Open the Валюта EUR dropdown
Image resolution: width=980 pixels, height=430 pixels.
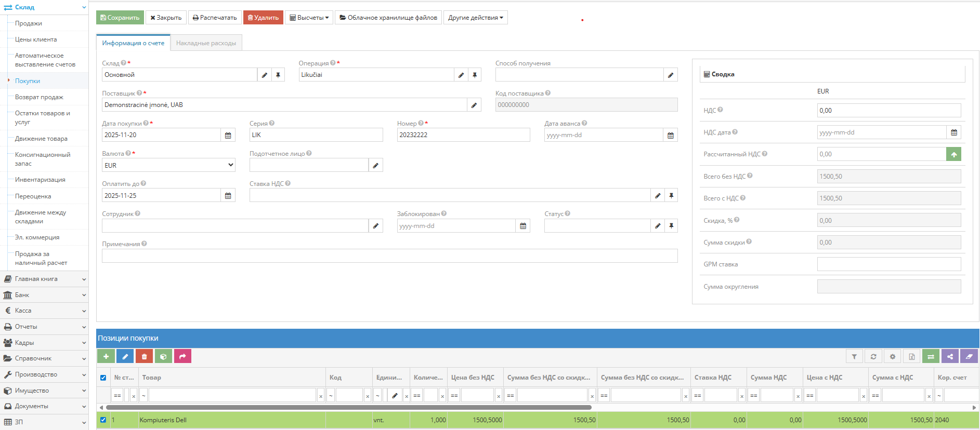(x=168, y=165)
